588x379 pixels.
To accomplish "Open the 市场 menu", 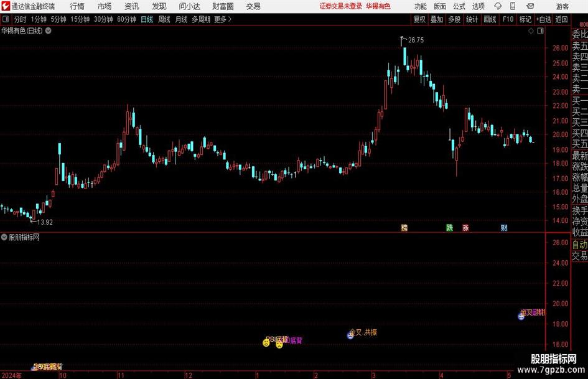I will point(105,6).
